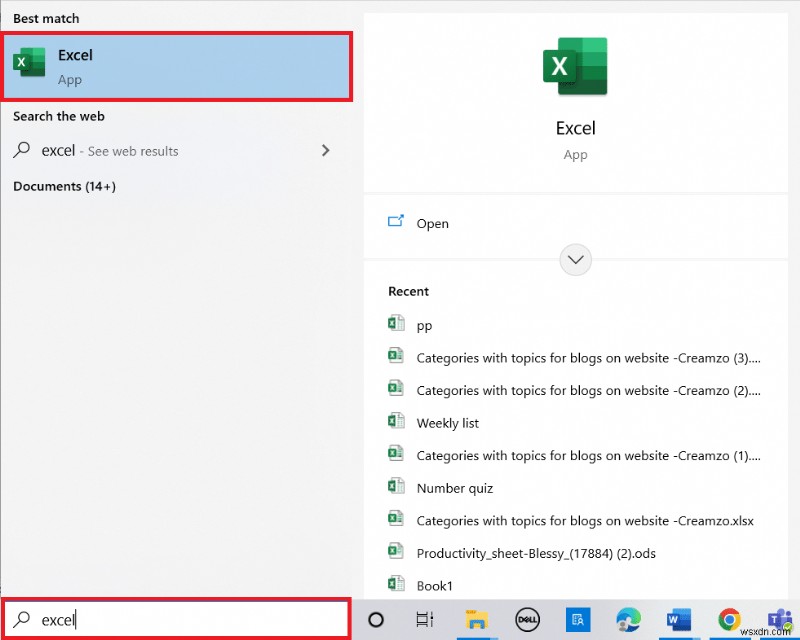
Task: Launch File Explorer from the taskbar
Action: coord(477,620)
